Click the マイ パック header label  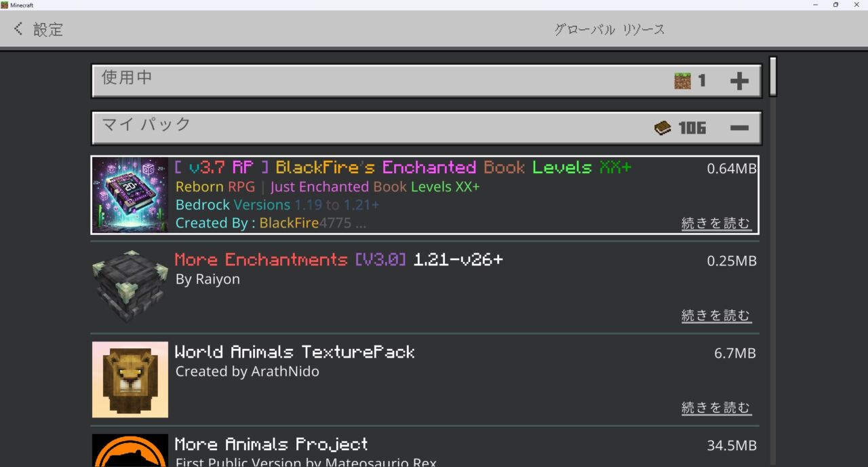(146, 124)
